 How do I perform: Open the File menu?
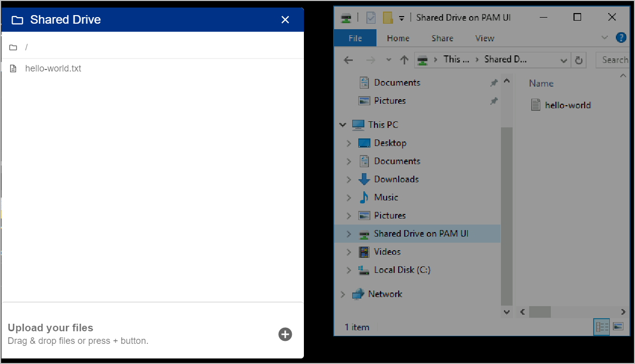(355, 38)
